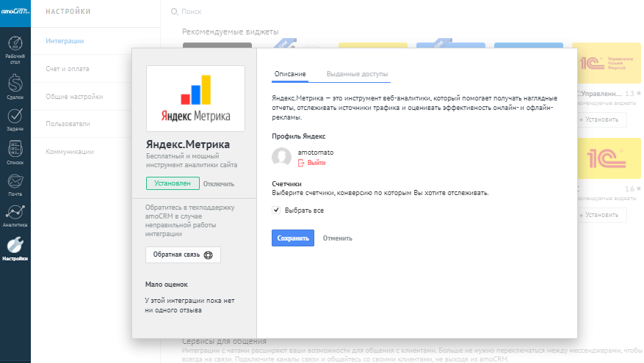The width and height of the screenshot is (644, 363).
Task: Click the search magnifier icon
Action: 175,12
